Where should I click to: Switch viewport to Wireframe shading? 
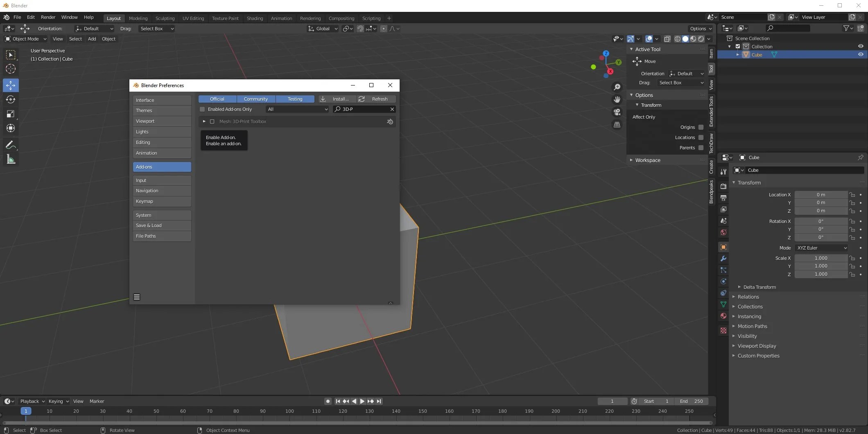pyautogui.click(x=678, y=39)
